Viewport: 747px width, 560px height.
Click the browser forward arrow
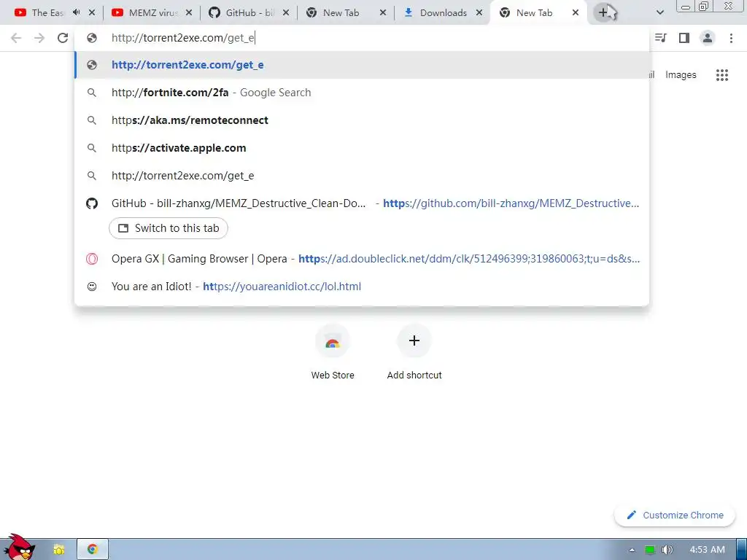[39, 38]
